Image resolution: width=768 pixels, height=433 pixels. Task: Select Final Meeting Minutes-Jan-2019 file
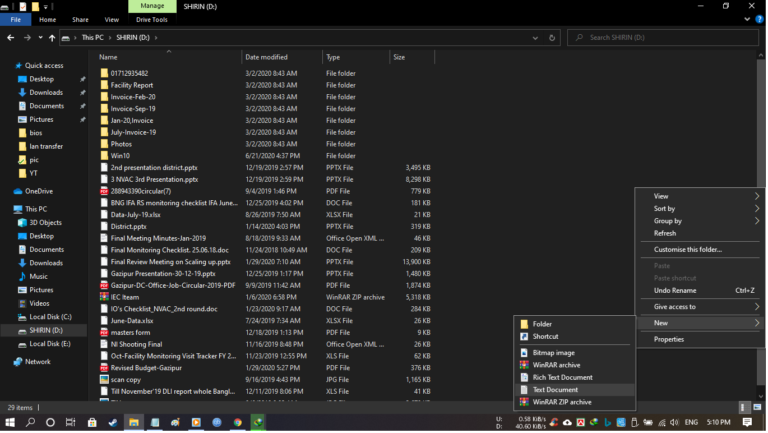[158, 239]
